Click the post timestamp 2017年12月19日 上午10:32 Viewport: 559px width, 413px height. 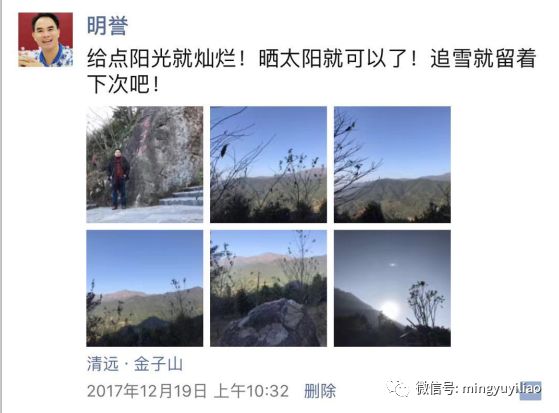[x=188, y=391]
